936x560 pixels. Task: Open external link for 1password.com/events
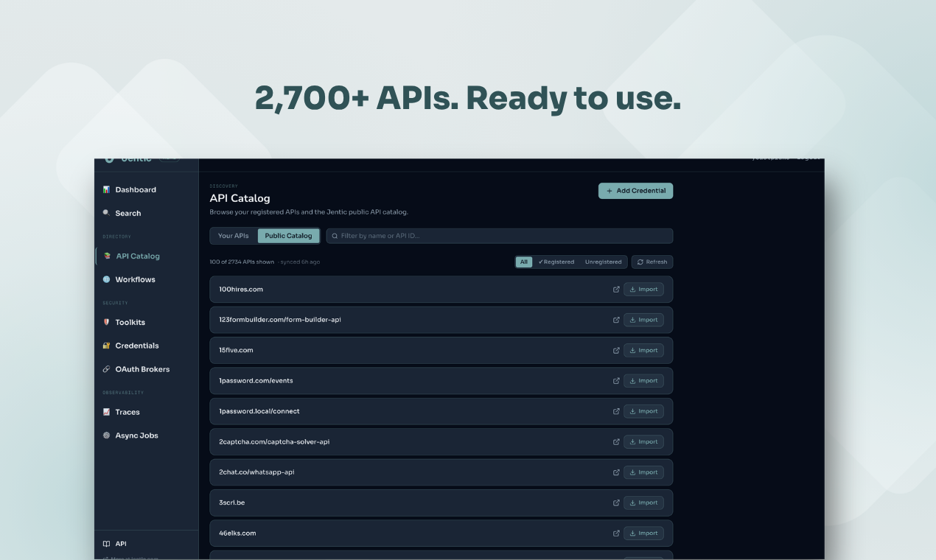coord(616,381)
